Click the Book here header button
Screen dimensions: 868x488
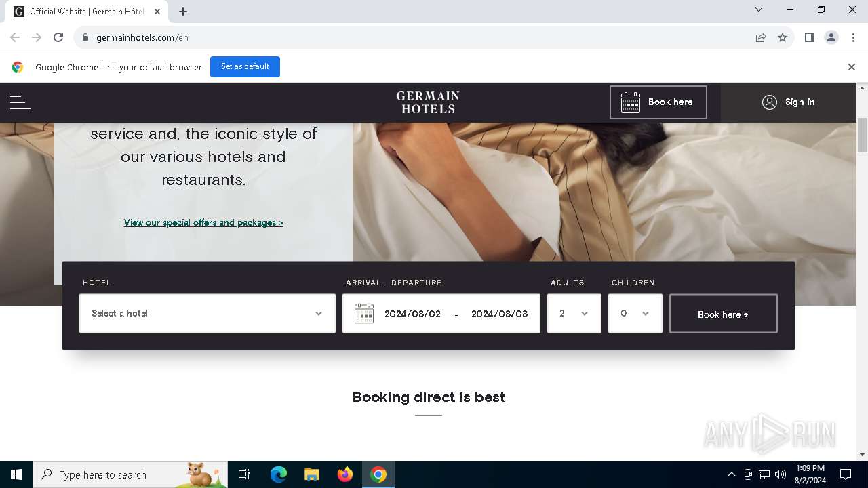point(658,102)
